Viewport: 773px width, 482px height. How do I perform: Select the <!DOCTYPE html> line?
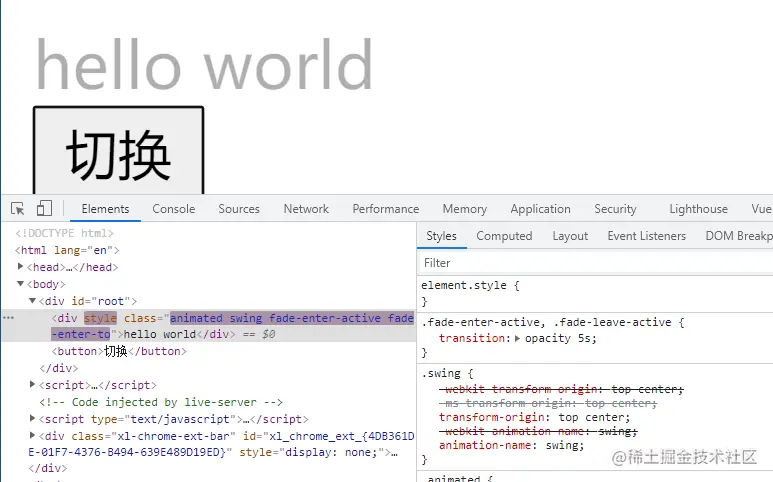tap(65, 233)
